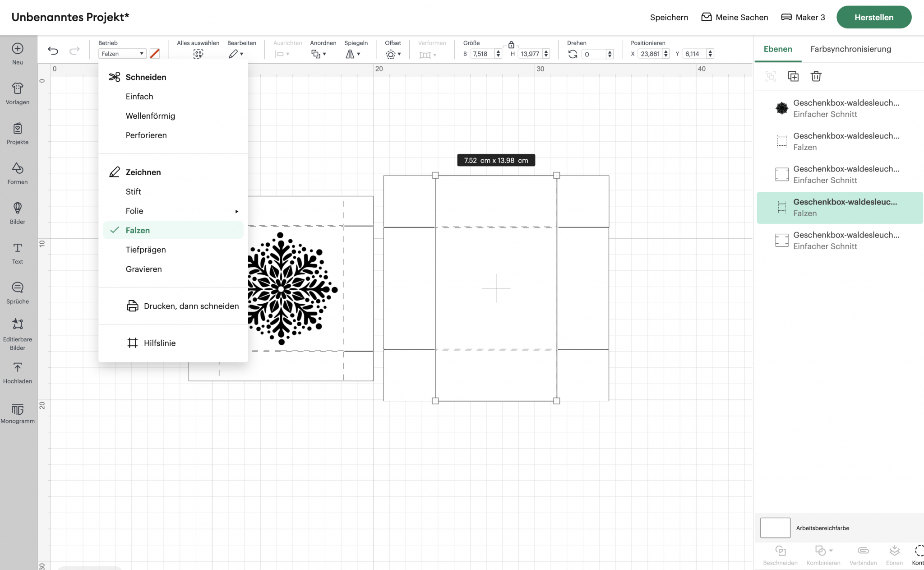
Task: Toggle the size aspect lock
Action: click(511, 45)
